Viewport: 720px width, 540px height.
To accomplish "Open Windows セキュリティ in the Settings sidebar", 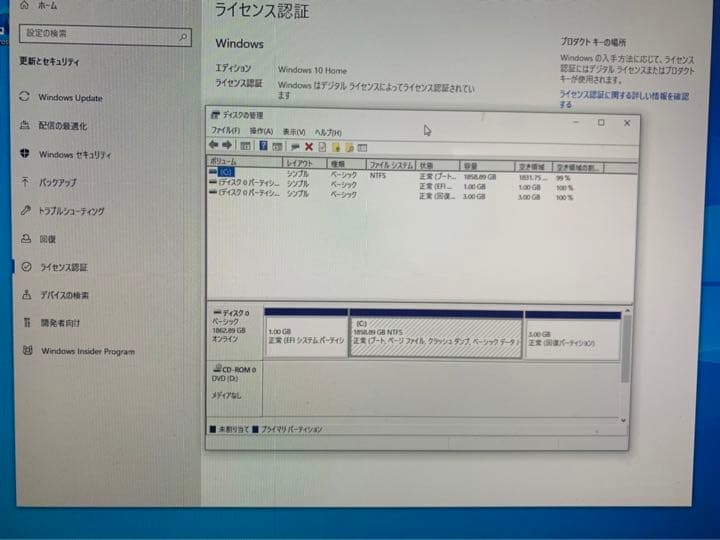I will coord(65,154).
